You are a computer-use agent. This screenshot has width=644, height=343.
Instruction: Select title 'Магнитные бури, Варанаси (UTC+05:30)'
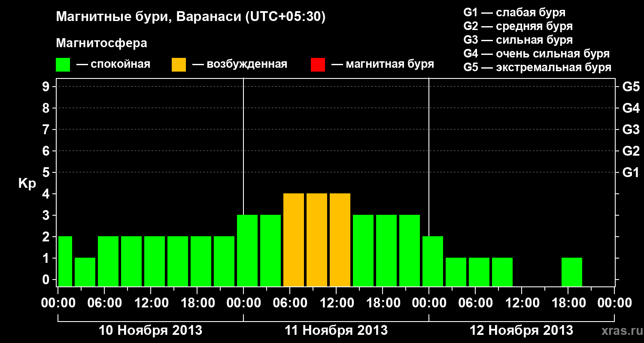(191, 17)
